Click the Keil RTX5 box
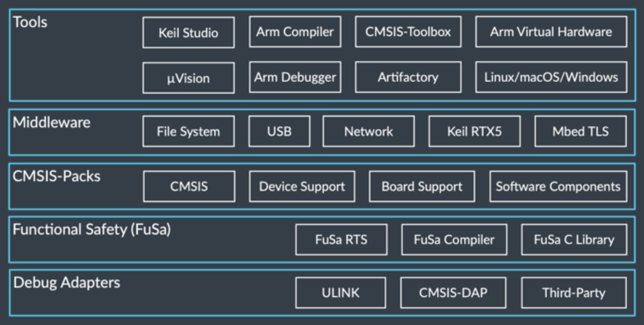The width and height of the screenshot is (644, 325). pyautogui.click(x=474, y=131)
